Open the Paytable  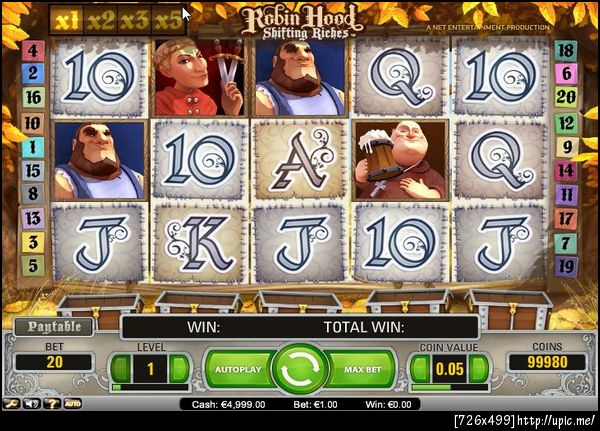coord(54,327)
